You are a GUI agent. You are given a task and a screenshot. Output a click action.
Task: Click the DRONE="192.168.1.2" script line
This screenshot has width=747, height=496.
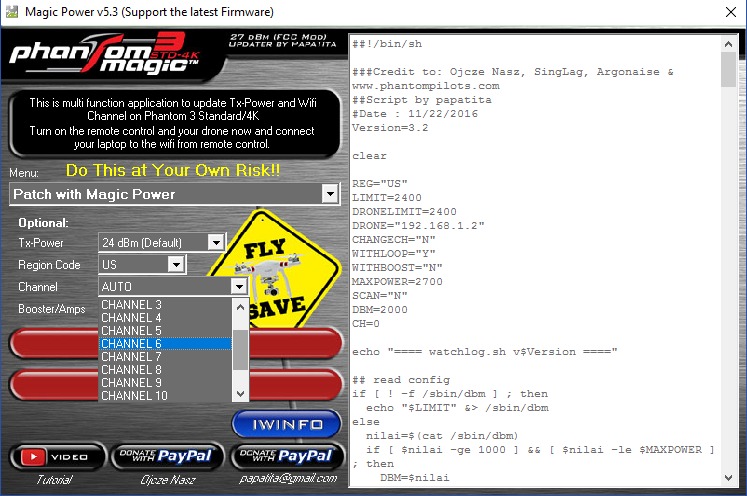click(418, 225)
